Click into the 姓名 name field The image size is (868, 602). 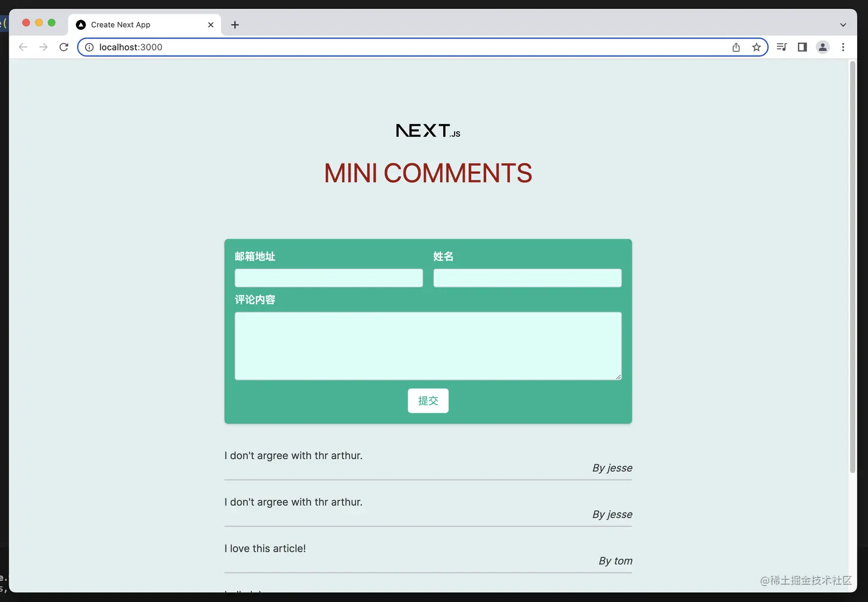pos(526,278)
